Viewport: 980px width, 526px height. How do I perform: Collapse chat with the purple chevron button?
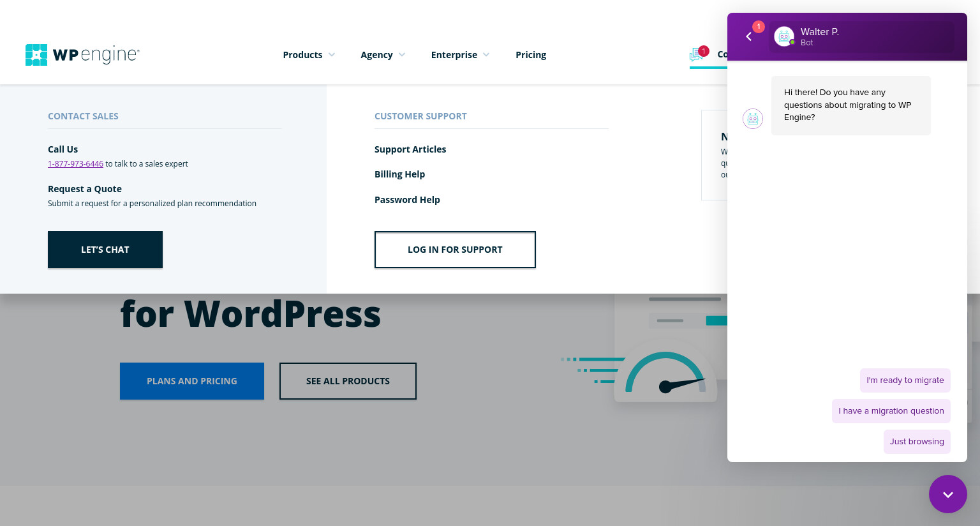pyautogui.click(x=948, y=494)
